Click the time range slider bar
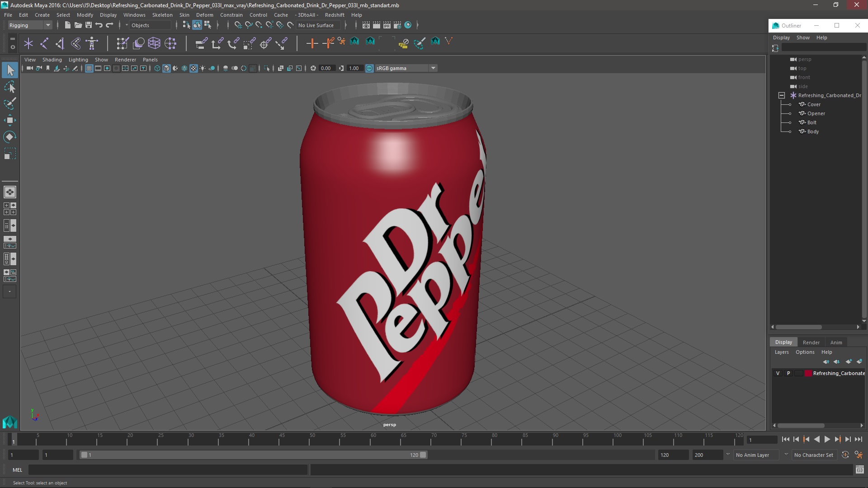Screen dimensions: 868x488 [253, 455]
